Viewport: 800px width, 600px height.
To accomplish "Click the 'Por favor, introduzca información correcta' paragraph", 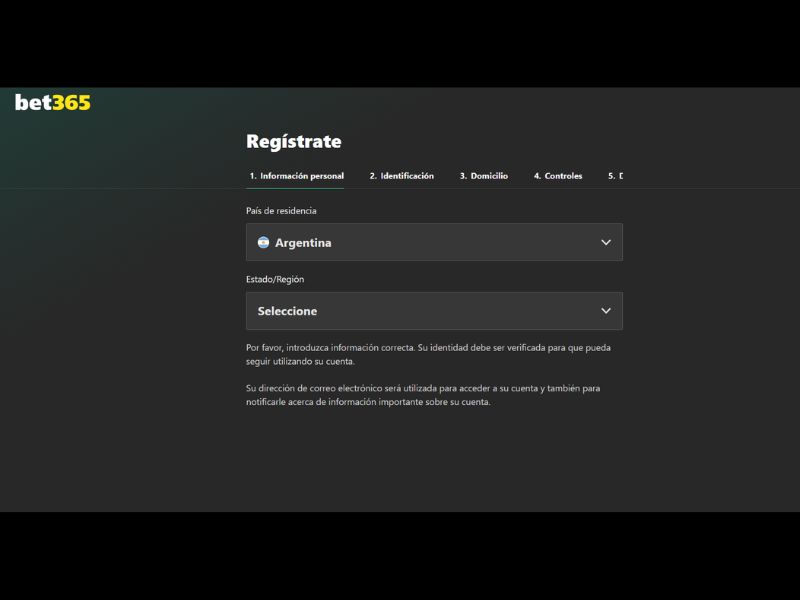I will pos(428,355).
